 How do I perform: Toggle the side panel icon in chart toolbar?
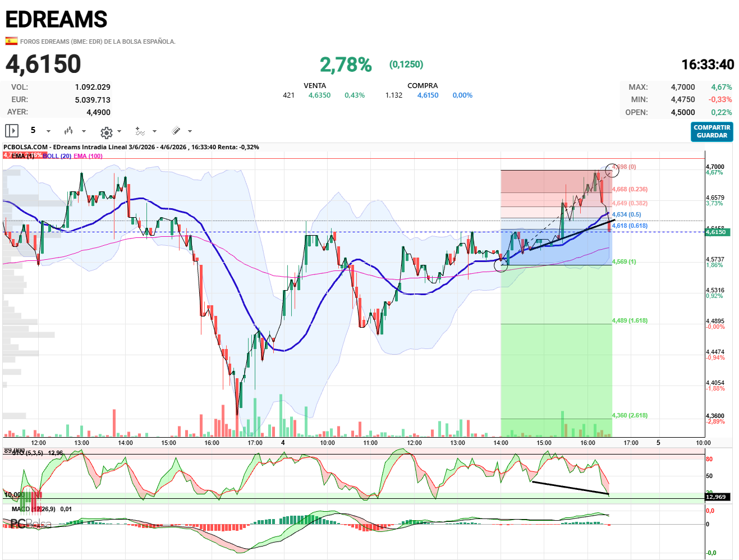12,131
